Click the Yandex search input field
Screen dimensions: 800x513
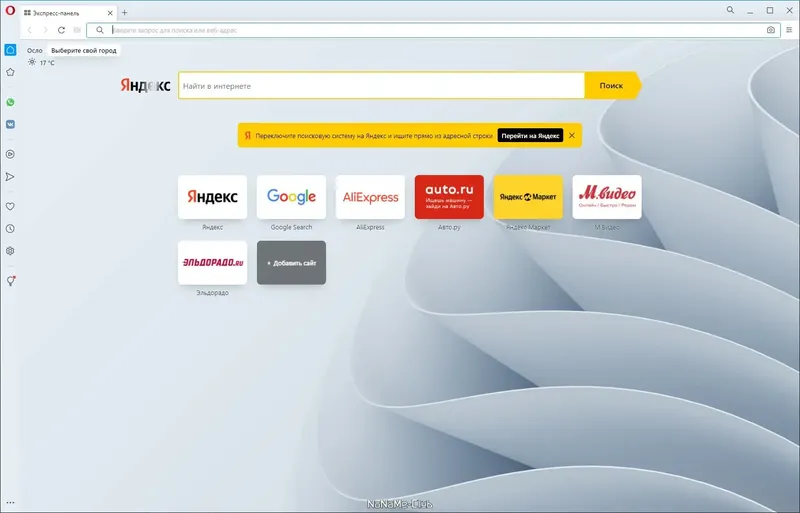coord(381,86)
